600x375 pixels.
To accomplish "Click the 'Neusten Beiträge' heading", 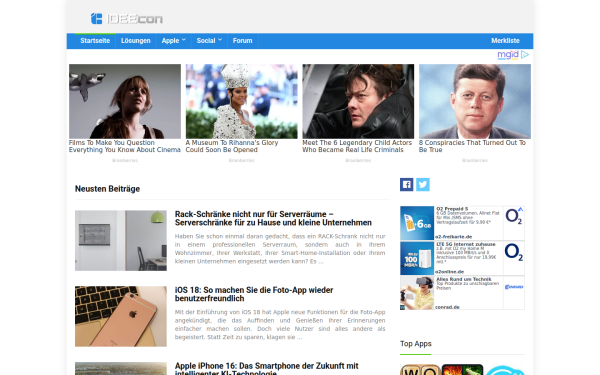I will [108, 189].
